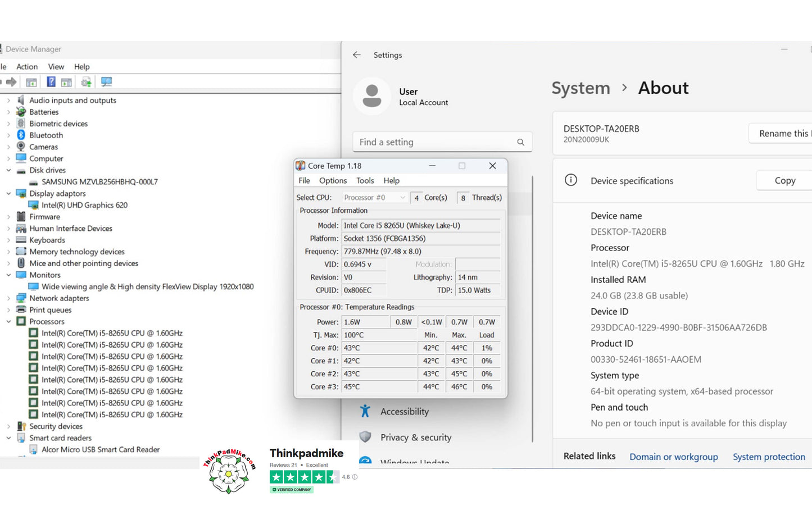Select the Human Interface Devices icon
This screenshot has width=812, height=510.
point(21,228)
